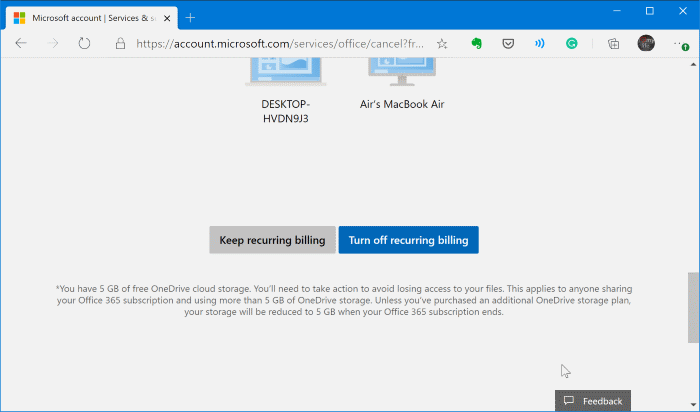This screenshot has width=700, height=412.
Task: Select the Microsoft account tab
Action: [x=92, y=18]
